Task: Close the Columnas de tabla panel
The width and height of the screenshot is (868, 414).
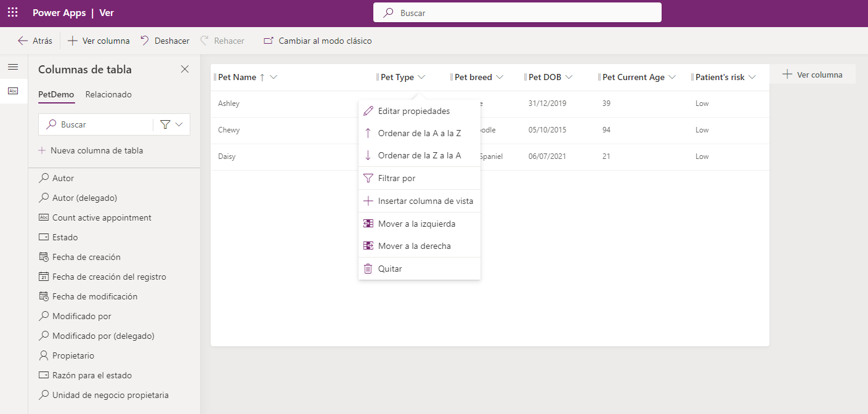Action: click(185, 70)
